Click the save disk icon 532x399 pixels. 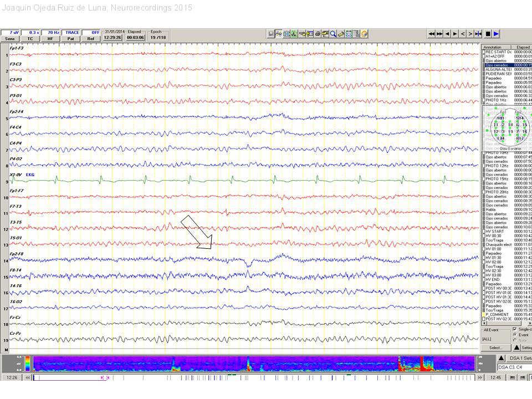click(x=270, y=34)
